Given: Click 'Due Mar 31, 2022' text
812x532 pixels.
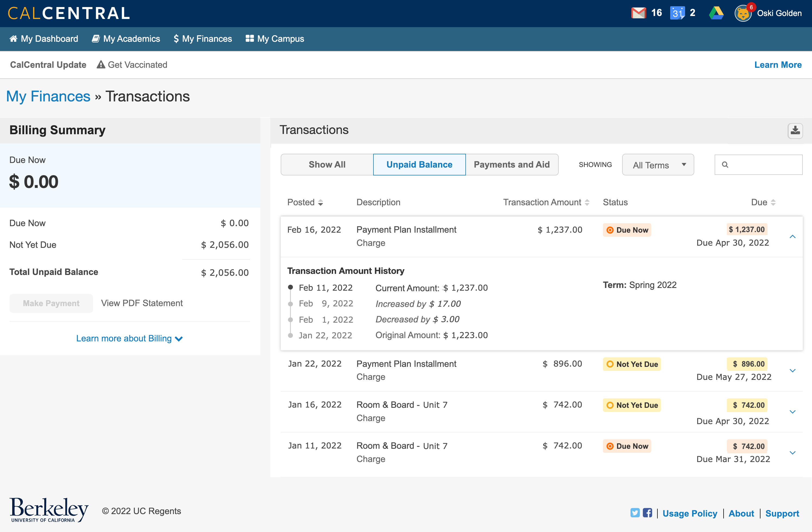Looking at the screenshot, I should [x=733, y=459].
